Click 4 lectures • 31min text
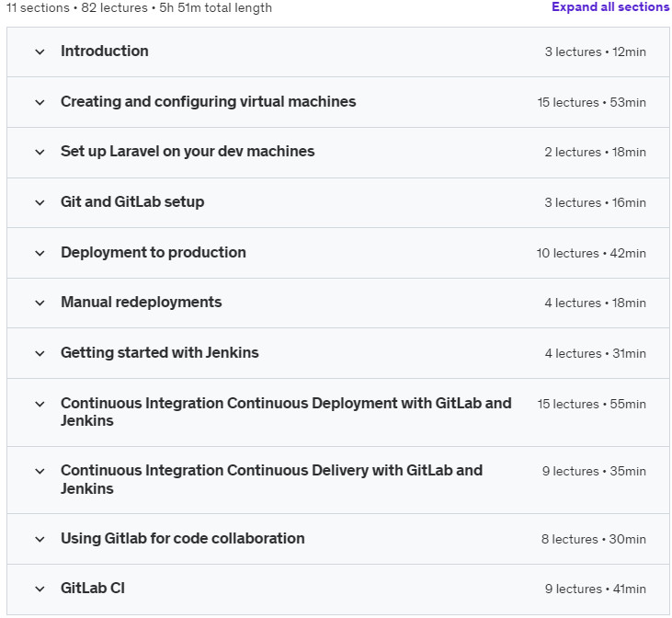The width and height of the screenshot is (672, 618). coord(596,354)
